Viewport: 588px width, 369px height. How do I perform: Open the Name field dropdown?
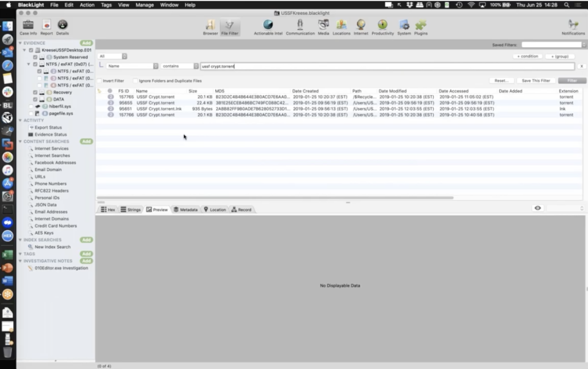pos(133,67)
